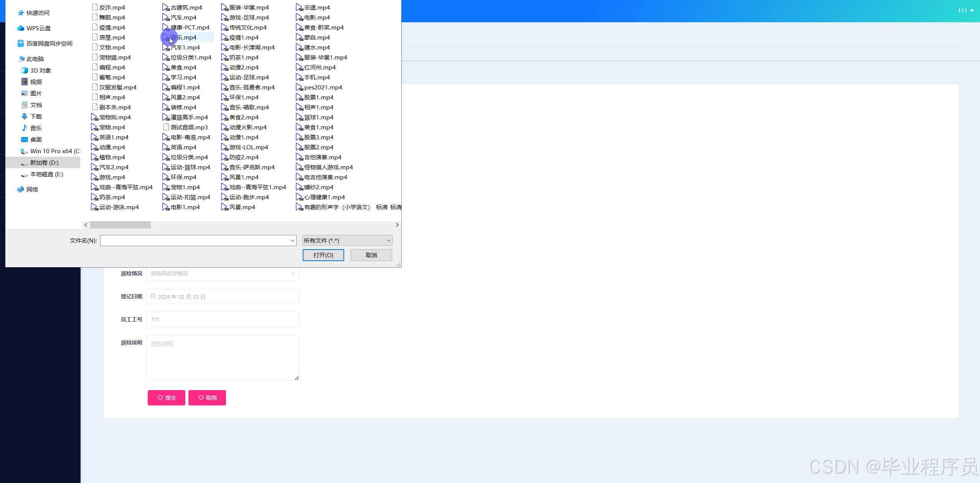This screenshot has height=483, width=980.
Task: Open the 文件名 combo box dropdown arrow
Action: 292,241
